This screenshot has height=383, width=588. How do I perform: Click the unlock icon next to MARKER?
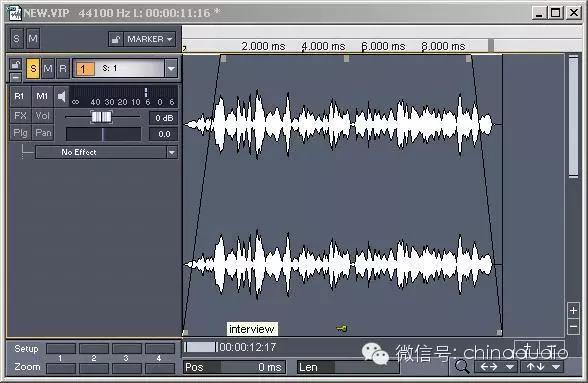click(116, 39)
